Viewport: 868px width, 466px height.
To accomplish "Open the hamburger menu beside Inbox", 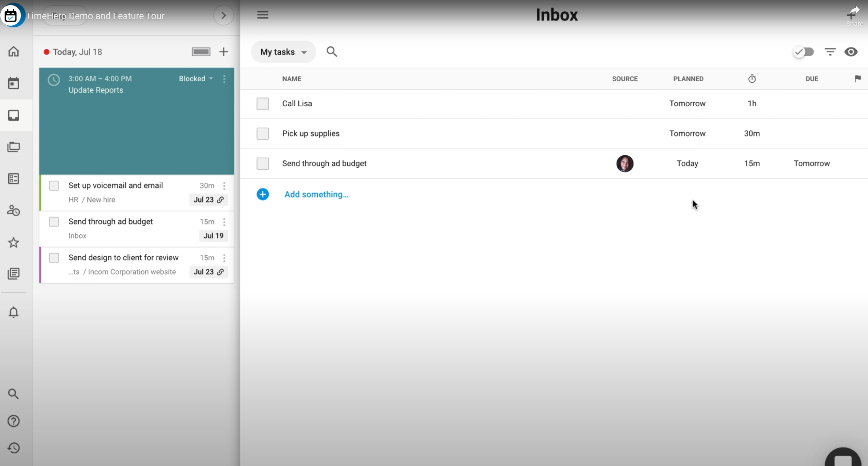I will point(263,15).
